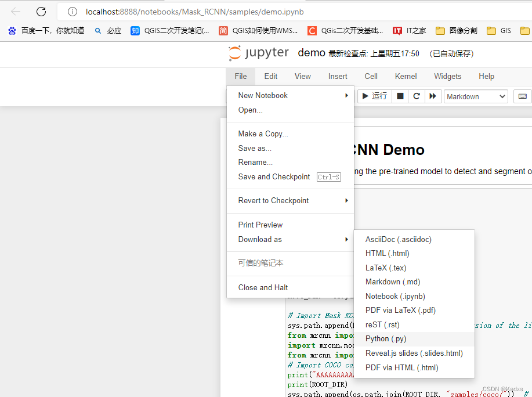Download as Notebook (.ipynb)

[x=414, y=296]
